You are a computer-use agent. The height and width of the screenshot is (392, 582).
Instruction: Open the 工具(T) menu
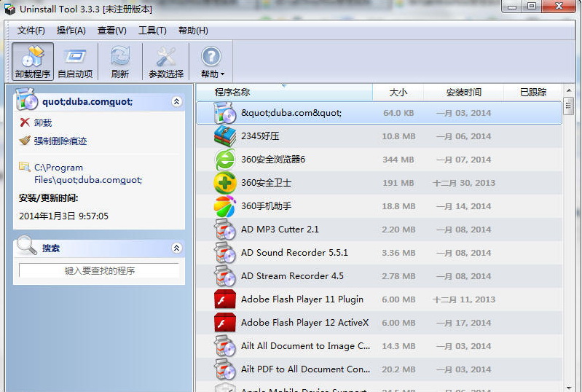coord(152,31)
